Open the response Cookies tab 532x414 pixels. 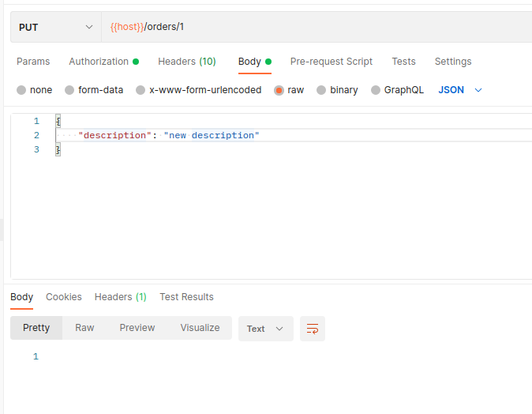click(64, 297)
